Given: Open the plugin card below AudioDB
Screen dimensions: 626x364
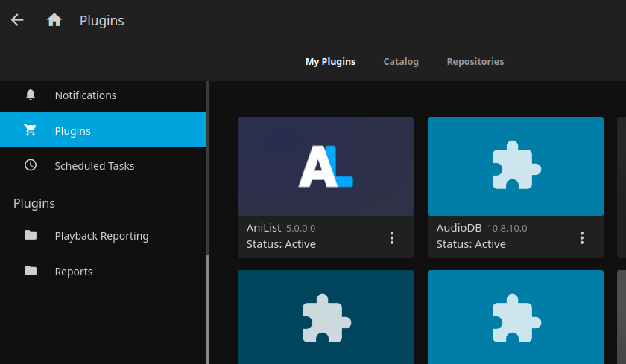Looking at the screenshot, I should click(x=516, y=317).
